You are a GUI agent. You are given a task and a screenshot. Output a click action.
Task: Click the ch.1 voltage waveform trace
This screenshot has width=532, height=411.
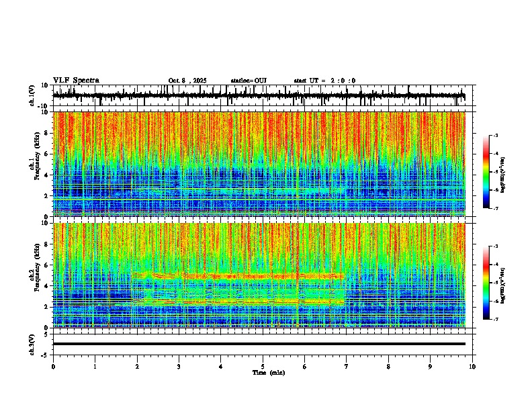pos(259,95)
